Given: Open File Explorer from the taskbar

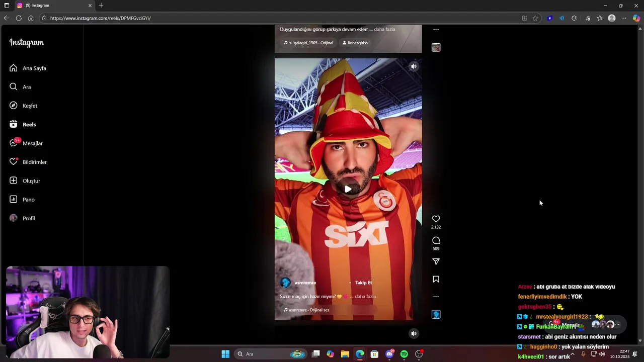Looking at the screenshot, I should coord(345,354).
